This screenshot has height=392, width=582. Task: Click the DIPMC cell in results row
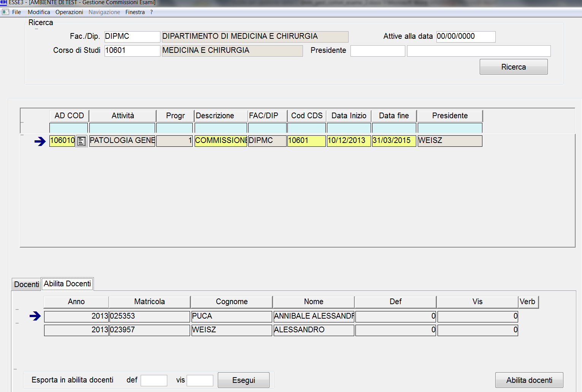[267, 141]
